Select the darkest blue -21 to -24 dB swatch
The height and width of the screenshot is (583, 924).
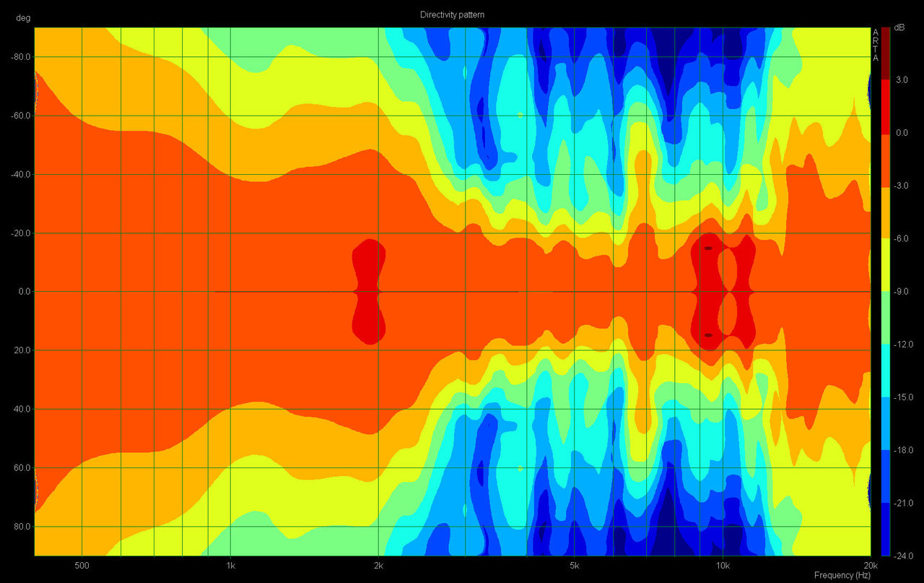point(886,529)
